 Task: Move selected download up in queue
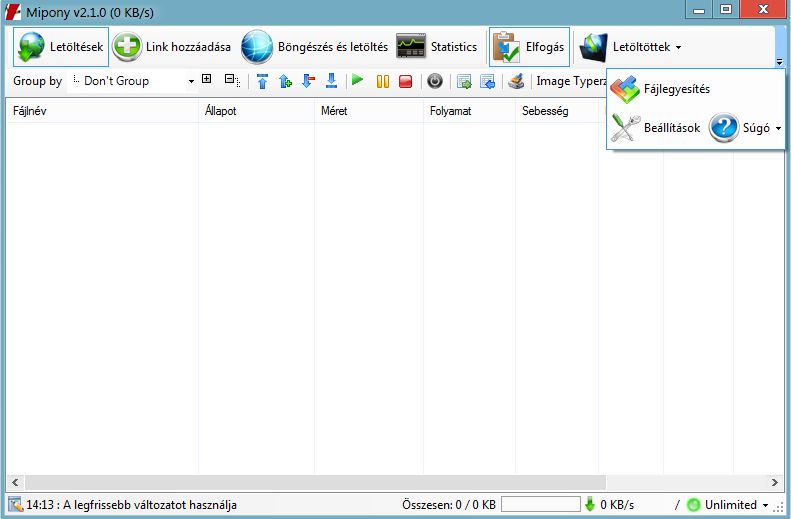click(285, 81)
